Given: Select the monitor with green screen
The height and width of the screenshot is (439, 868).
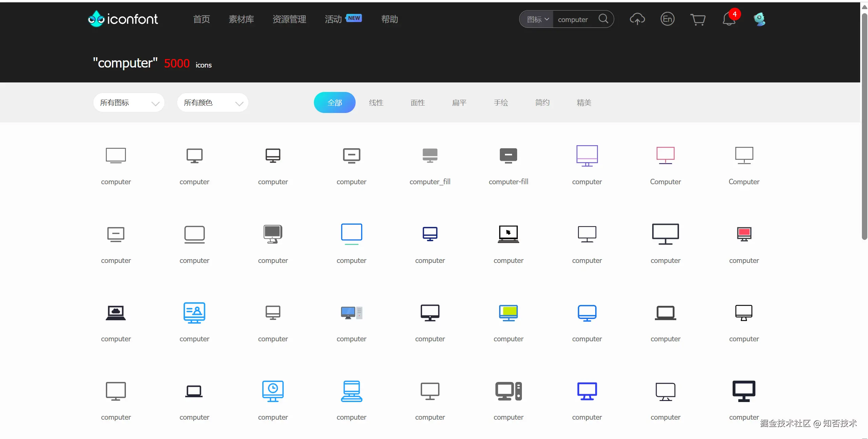Looking at the screenshot, I should (508, 312).
